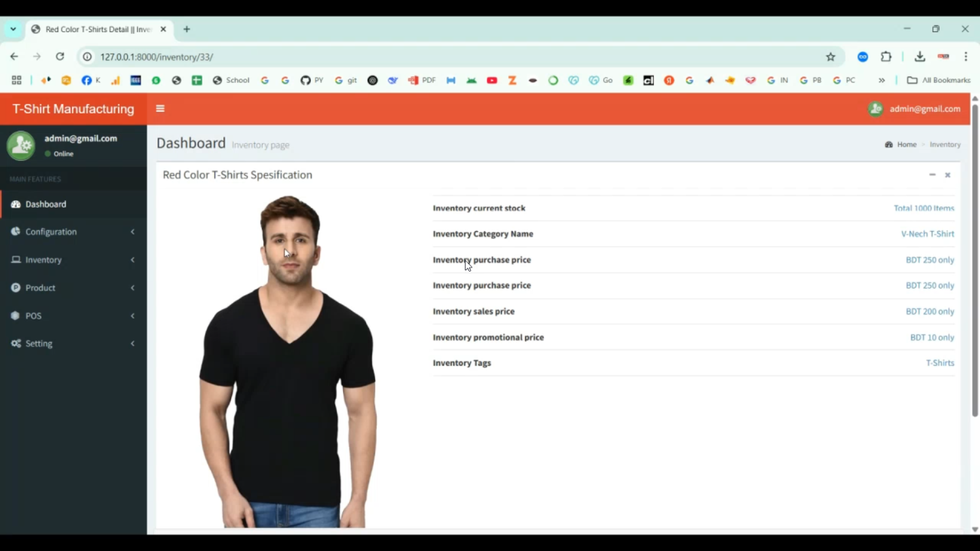This screenshot has width=980, height=551.
Task: Open the Google PB bookmark
Action: click(x=811, y=80)
